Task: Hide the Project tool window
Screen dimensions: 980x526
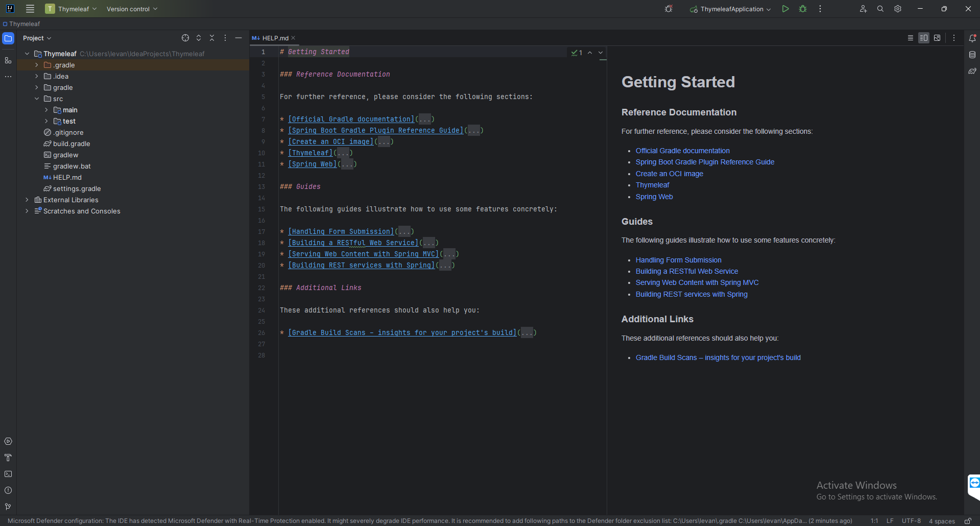Action: click(238, 38)
